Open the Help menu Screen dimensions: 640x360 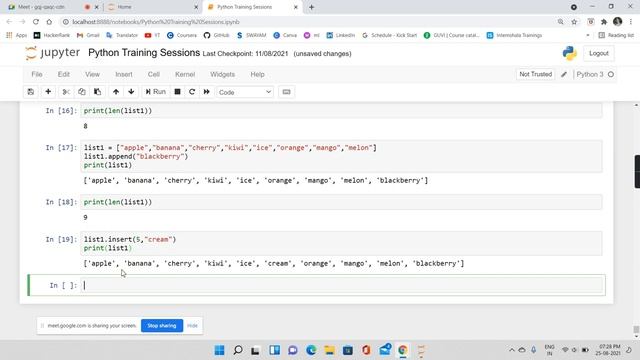(x=257, y=74)
